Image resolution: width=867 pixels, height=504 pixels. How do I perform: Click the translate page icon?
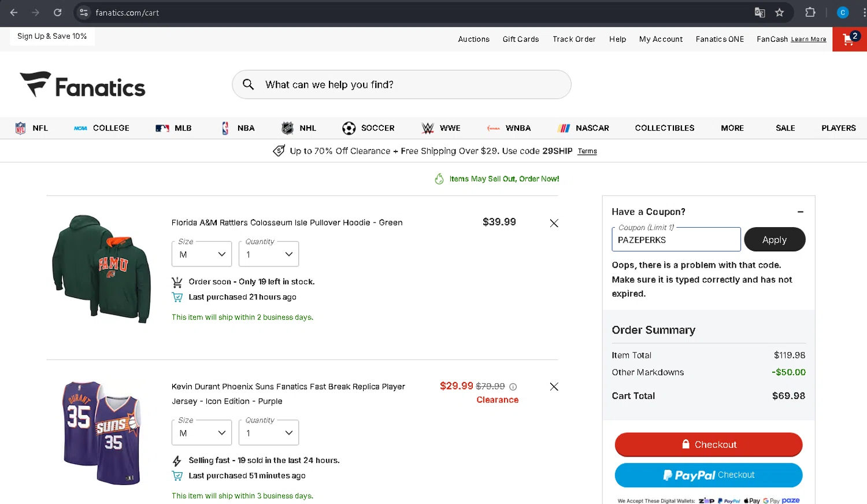[759, 12]
